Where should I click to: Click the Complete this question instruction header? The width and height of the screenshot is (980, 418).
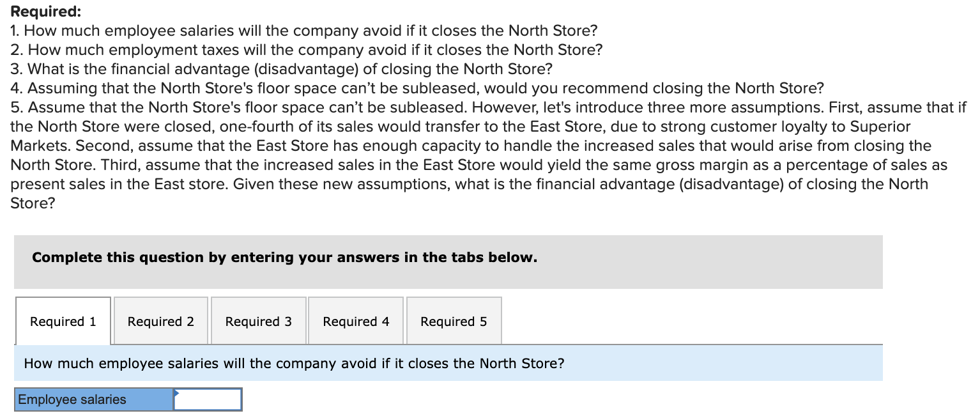[284, 257]
